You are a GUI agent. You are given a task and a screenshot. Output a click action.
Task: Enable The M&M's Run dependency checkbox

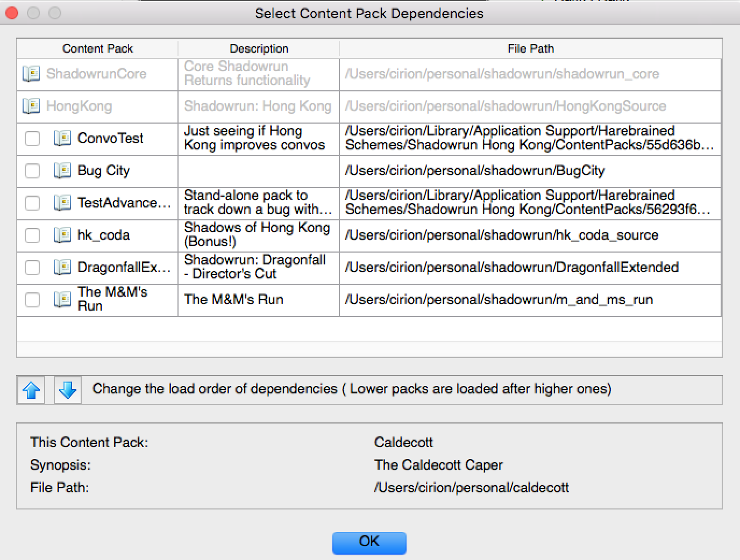(32, 299)
